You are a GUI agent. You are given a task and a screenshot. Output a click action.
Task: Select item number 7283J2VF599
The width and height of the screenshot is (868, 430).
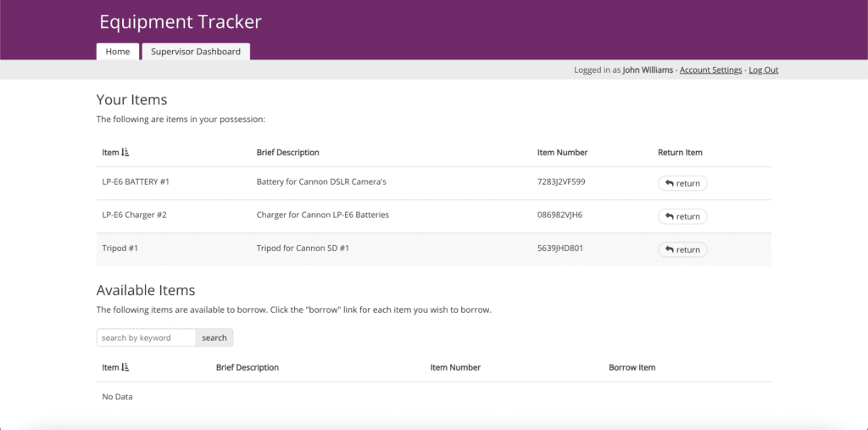click(561, 181)
